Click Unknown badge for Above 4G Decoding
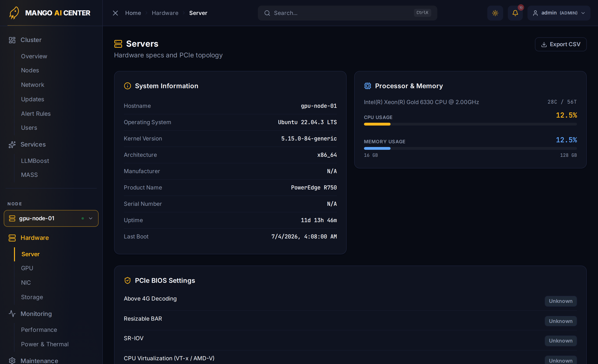Viewport: 598px width, 364px height. tap(561, 301)
